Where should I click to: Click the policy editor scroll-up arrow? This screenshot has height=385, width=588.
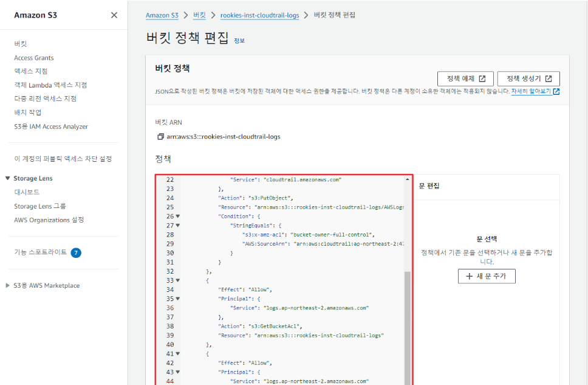point(407,179)
